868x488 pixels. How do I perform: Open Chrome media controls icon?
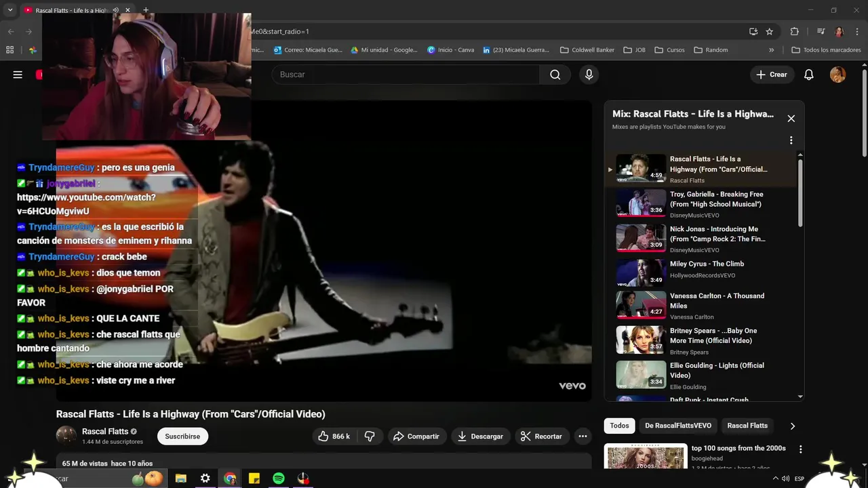(x=821, y=31)
